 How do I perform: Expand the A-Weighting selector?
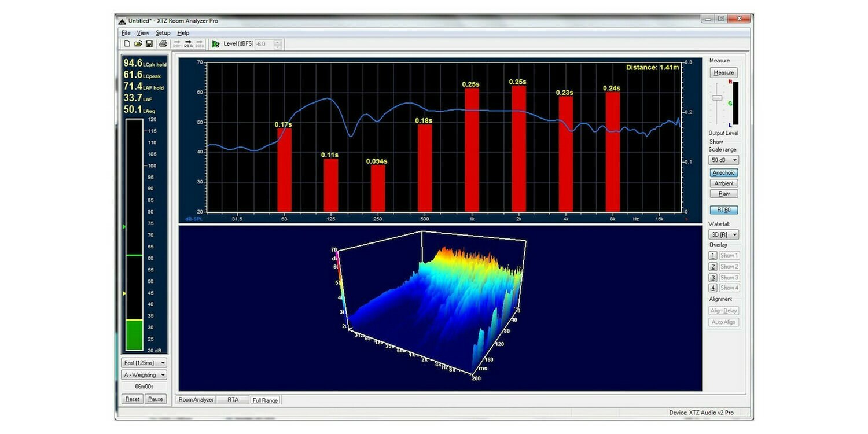click(x=143, y=374)
